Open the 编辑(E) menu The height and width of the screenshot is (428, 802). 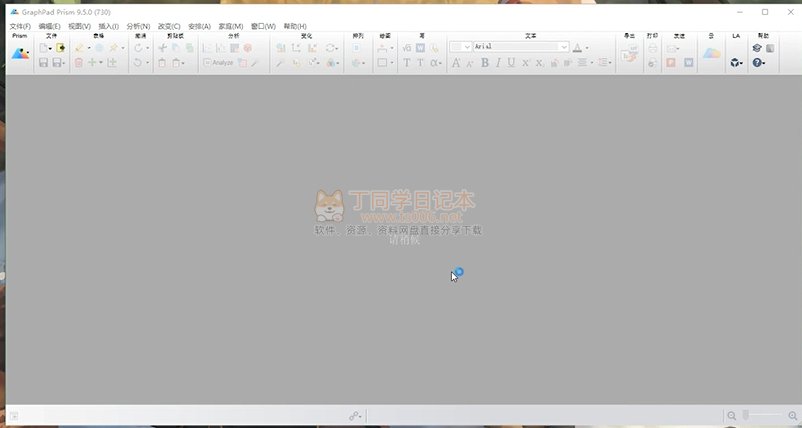click(x=49, y=26)
